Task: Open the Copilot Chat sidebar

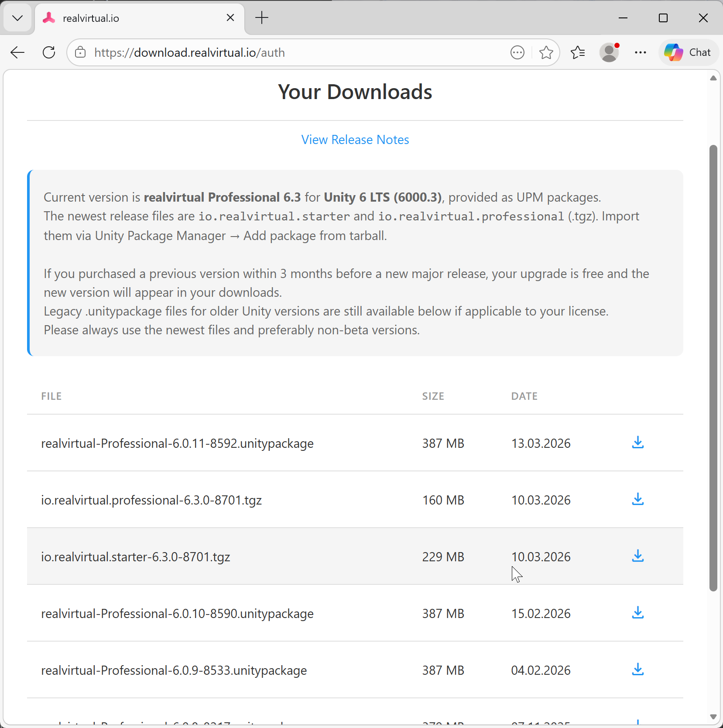Action: pos(688,53)
